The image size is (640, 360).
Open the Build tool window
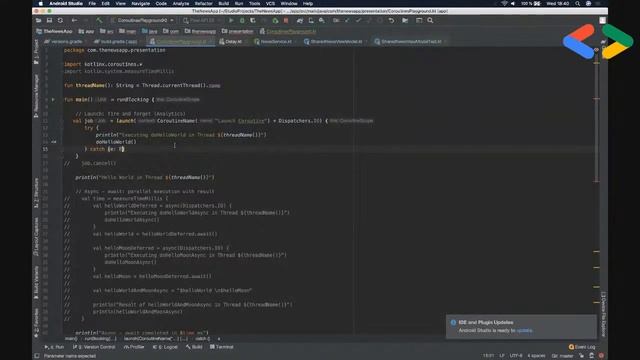point(194,347)
